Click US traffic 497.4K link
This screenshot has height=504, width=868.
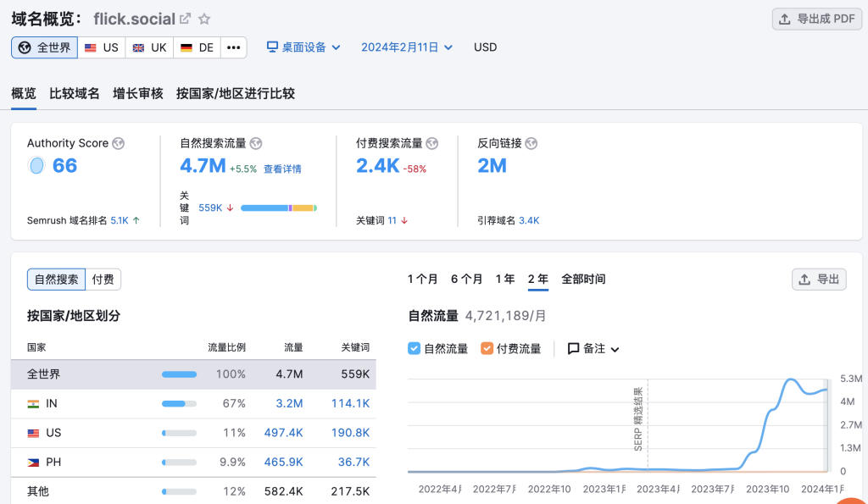[x=283, y=433]
